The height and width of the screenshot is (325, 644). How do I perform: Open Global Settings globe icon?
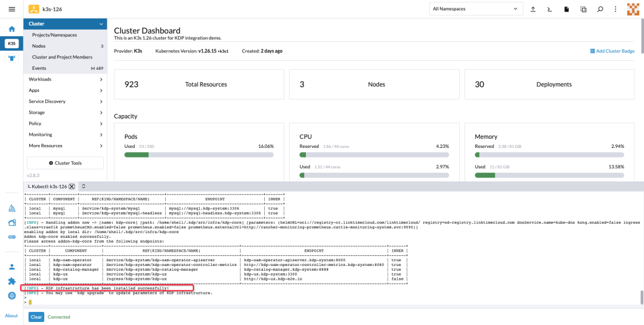[12, 295]
